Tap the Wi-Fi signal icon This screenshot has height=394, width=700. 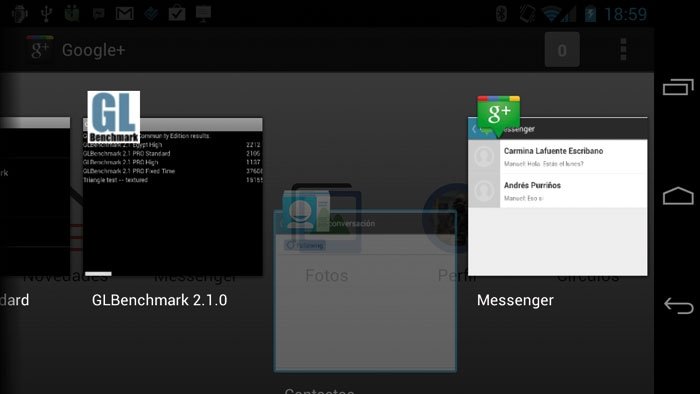552,14
